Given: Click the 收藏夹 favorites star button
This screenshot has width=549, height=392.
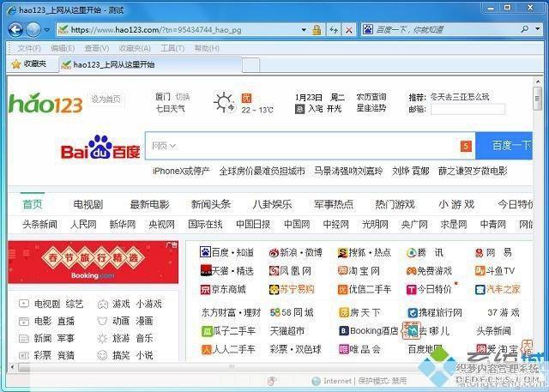Looking at the screenshot, I should 28,64.
